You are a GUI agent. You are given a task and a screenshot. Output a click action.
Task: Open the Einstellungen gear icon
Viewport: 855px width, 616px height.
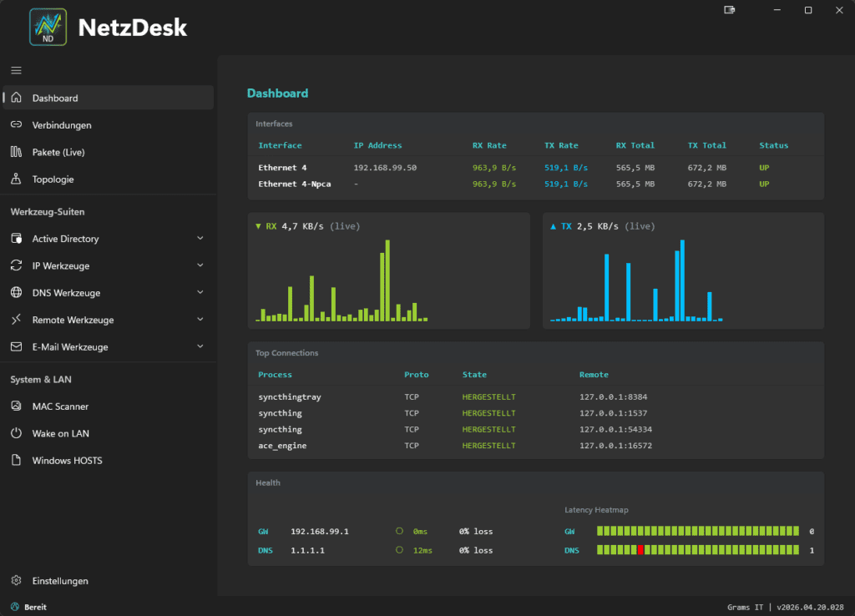click(16, 581)
